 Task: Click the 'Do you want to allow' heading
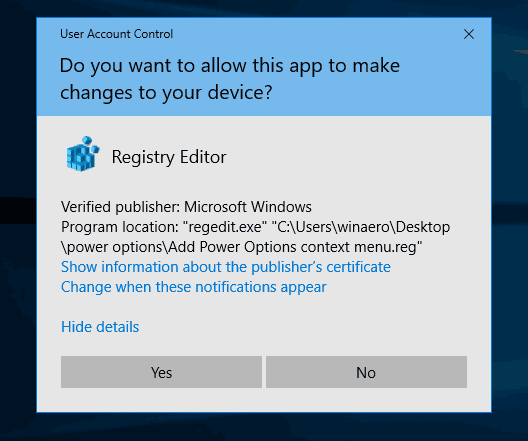click(230, 66)
